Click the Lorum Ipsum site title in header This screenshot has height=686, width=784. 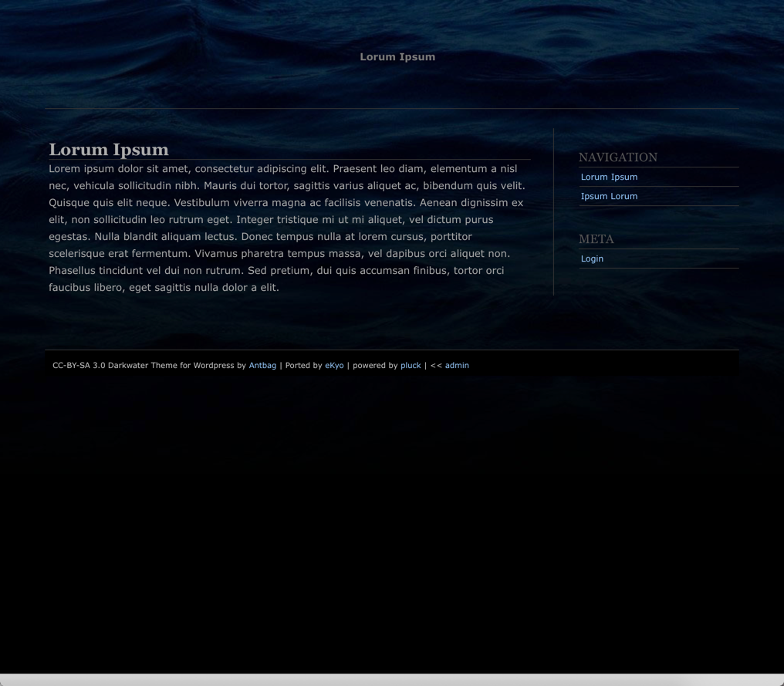click(397, 57)
